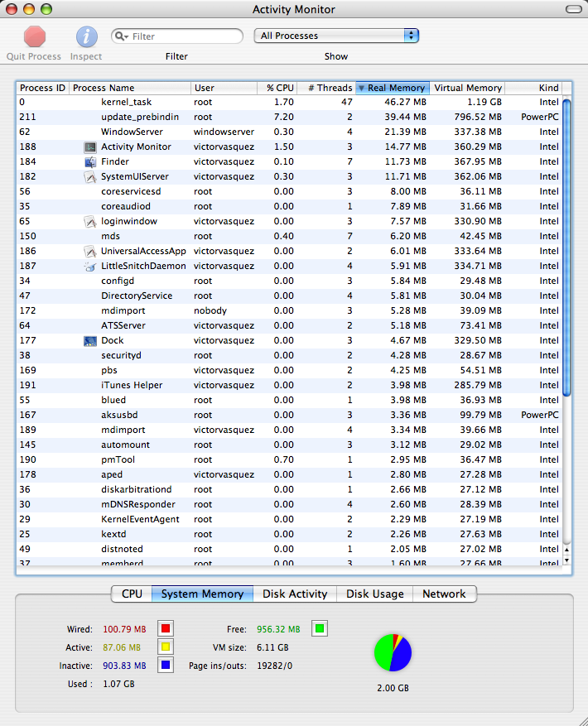588x726 pixels.
Task: Click the red Wired color swatch
Action: coord(166,629)
